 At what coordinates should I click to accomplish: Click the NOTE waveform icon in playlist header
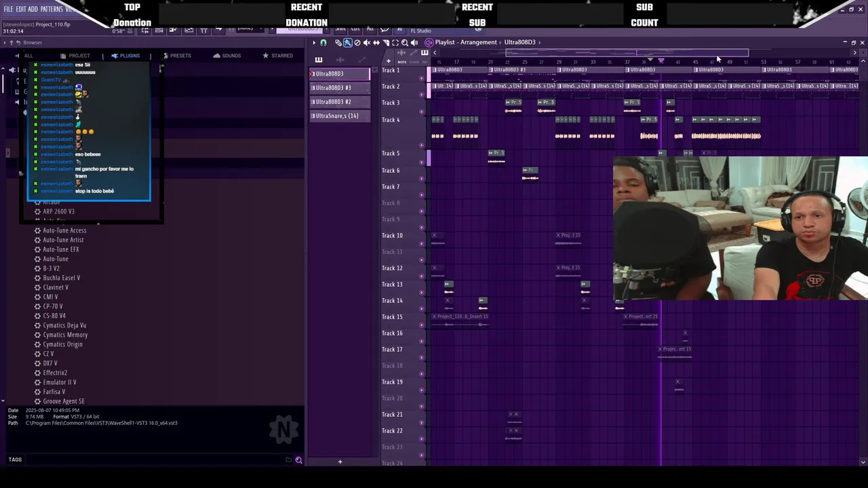401,53
